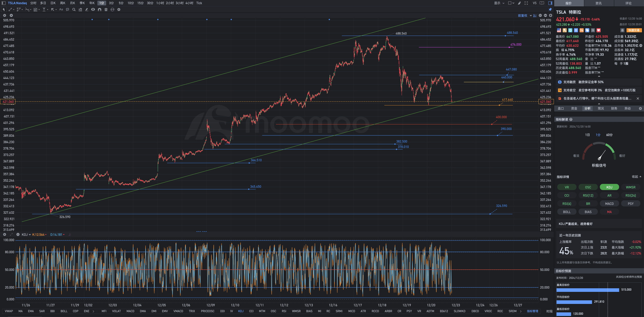Click the magnifier zoom tool
This screenshot has width=644, height=317.
pos(74,9)
